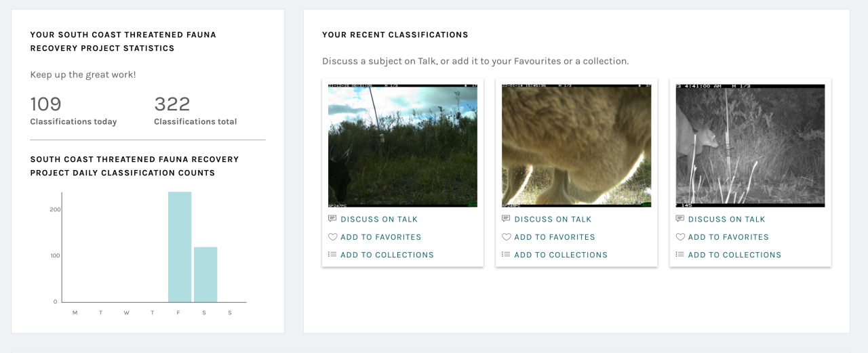Click the 322 classifications total number
The image size is (868, 353).
172,104
